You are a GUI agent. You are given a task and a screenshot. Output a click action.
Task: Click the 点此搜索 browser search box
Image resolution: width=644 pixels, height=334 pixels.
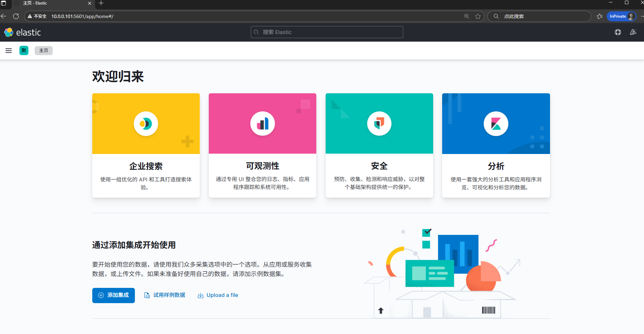point(539,16)
